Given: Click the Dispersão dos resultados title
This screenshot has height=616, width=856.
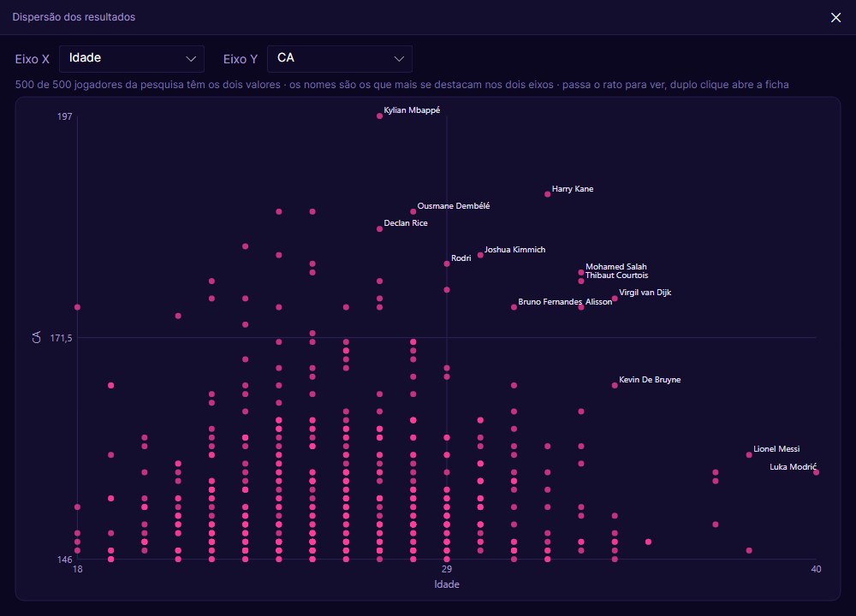Looking at the screenshot, I should [74, 17].
